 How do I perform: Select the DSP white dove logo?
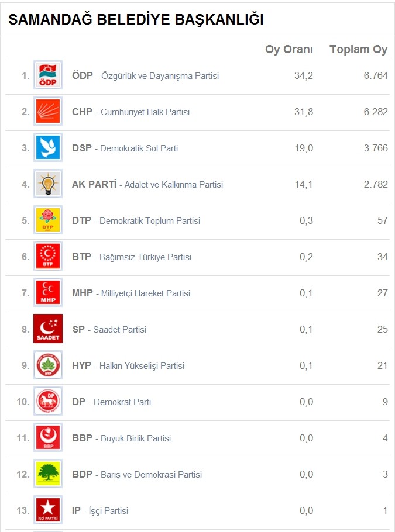(47, 148)
